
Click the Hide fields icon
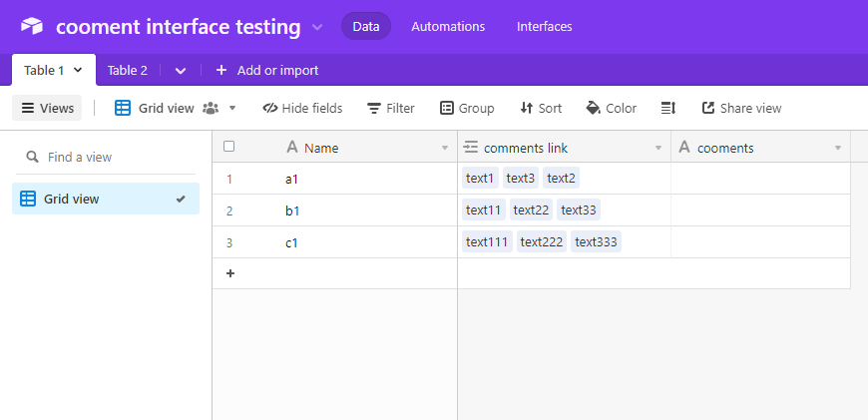click(x=269, y=108)
